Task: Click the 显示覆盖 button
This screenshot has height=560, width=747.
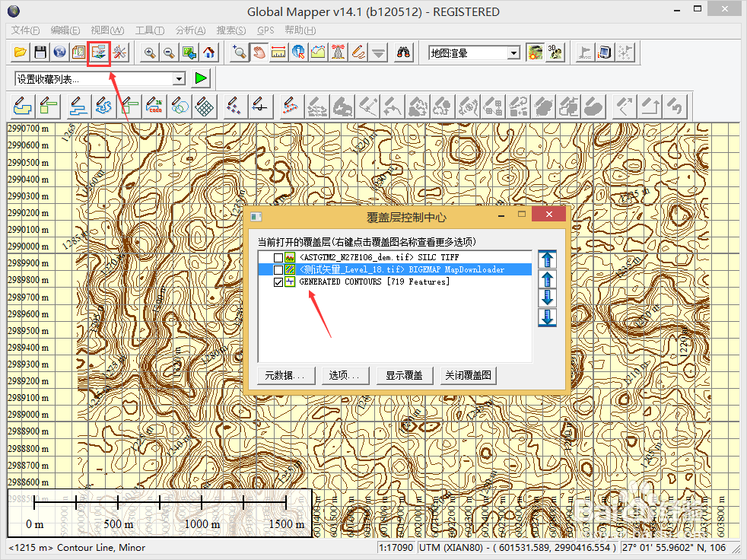Action: [405, 376]
